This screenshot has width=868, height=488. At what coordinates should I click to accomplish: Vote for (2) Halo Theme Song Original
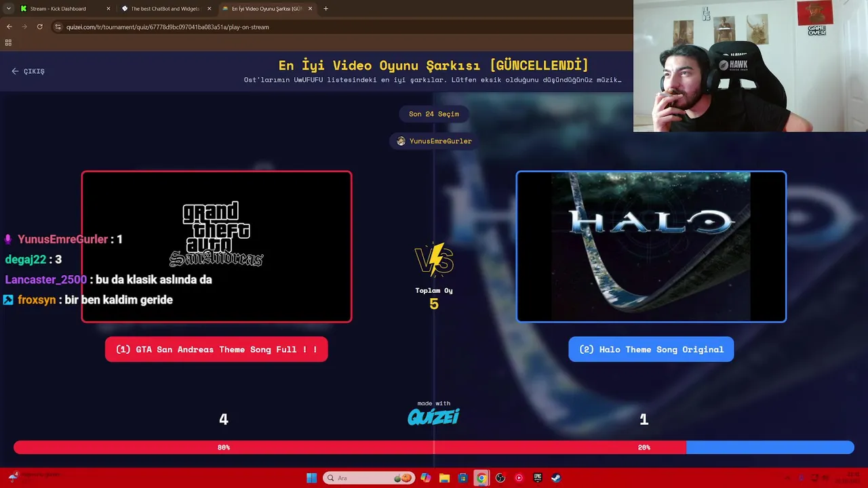click(x=651, y=350)
